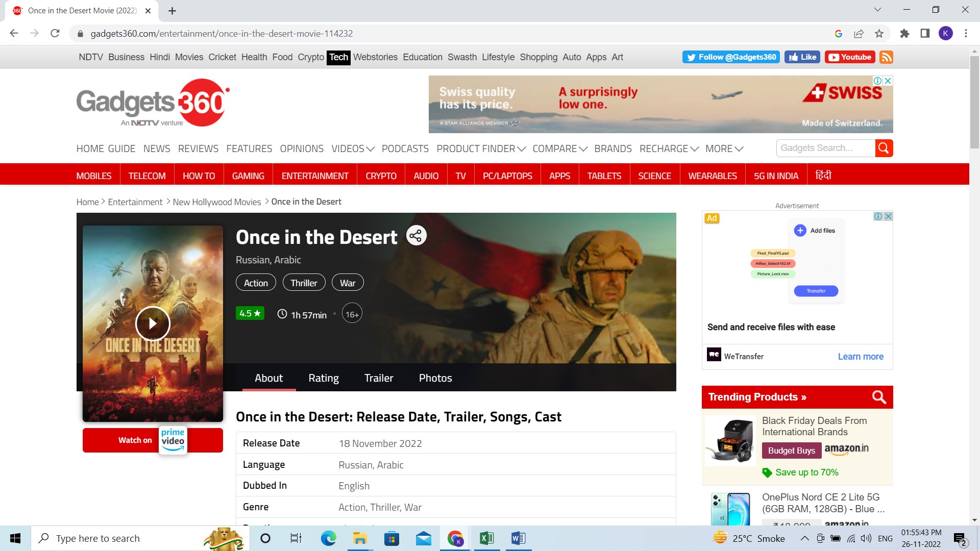Click the AdChoices info icon on SWISS banner
980x551 pixels.
pyautogui.click(x=878, y=81)
